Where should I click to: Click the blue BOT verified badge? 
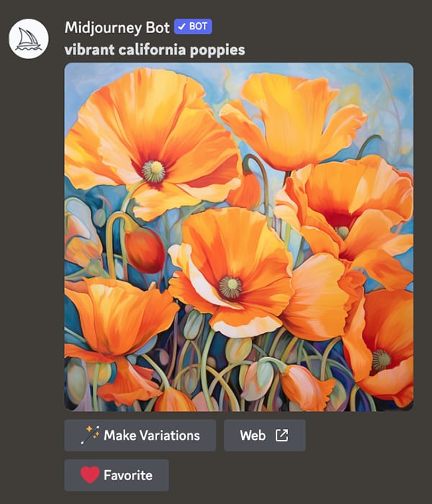[193, 27]
